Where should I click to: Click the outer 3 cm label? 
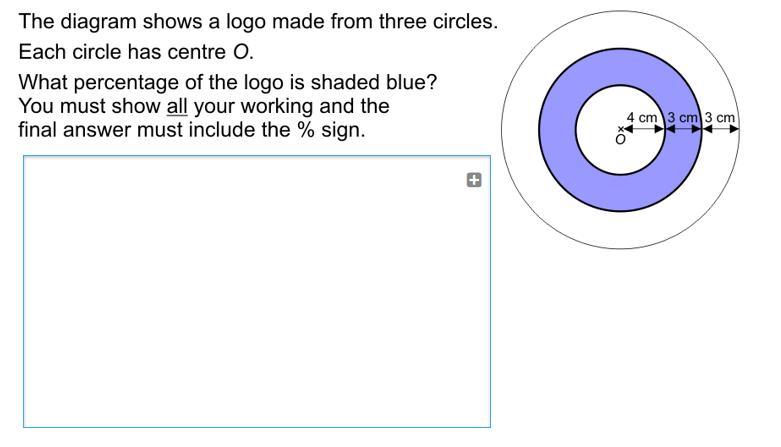[x=720, y=118]
